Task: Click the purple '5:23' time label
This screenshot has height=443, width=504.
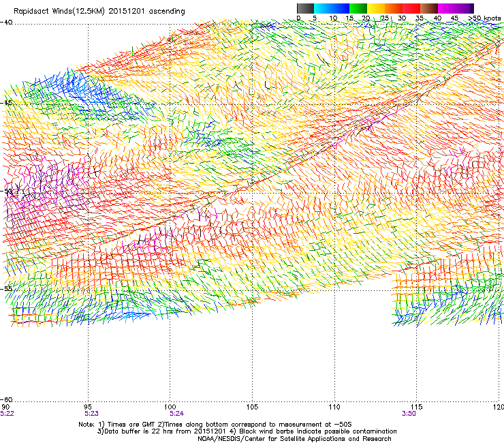Action: (x=92, y=414)
